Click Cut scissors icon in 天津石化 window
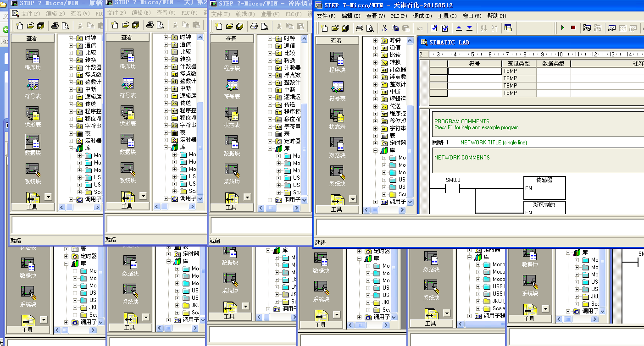 pos(385,28)
